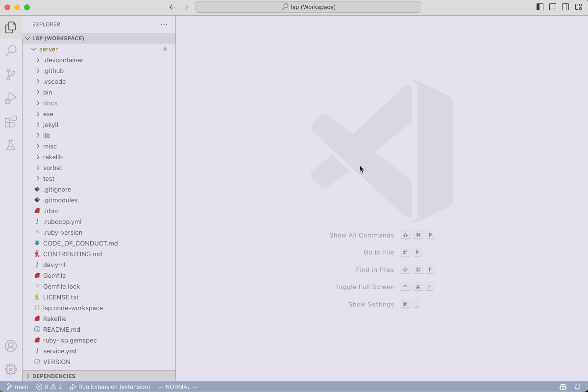This screenshot has width=588, height=392.
Task: Click the -- NORMAL -- vim mode indicator
Action: [x=178, y=387]
